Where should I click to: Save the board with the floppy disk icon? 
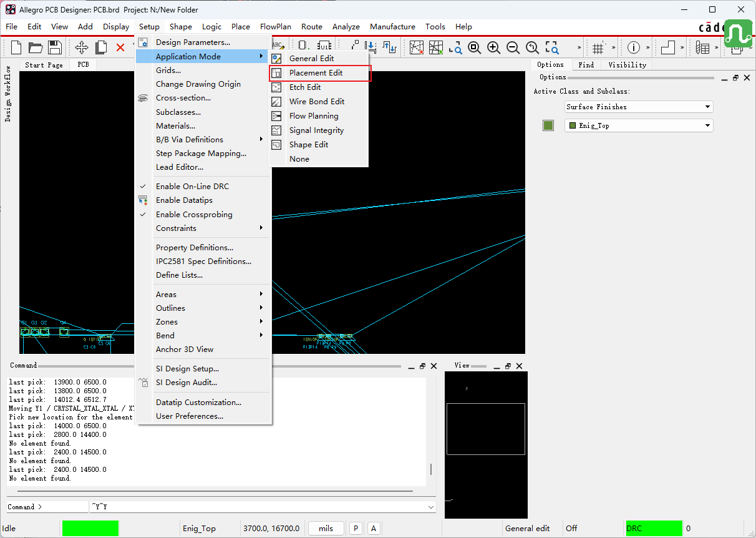click(54, 47)
